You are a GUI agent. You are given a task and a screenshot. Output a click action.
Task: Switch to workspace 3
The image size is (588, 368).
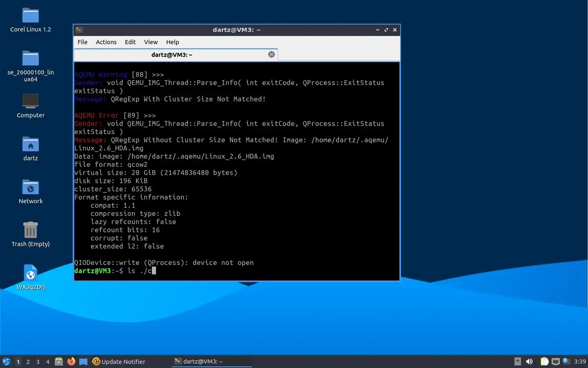point(38,362)
